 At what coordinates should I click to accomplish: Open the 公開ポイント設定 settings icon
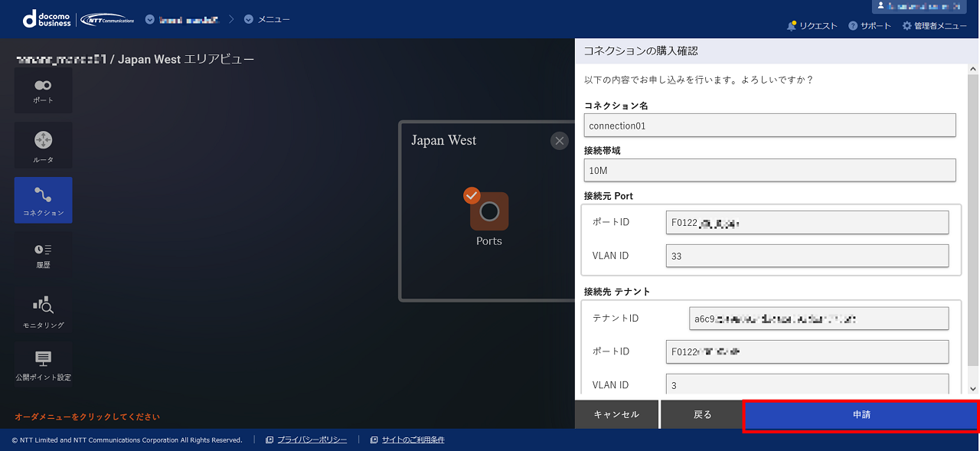point(43,365)
